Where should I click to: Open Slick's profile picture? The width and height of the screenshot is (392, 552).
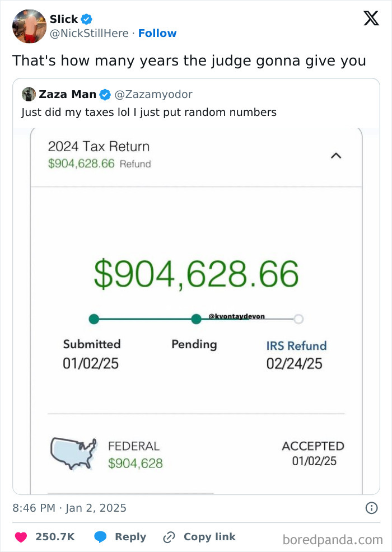29,26
